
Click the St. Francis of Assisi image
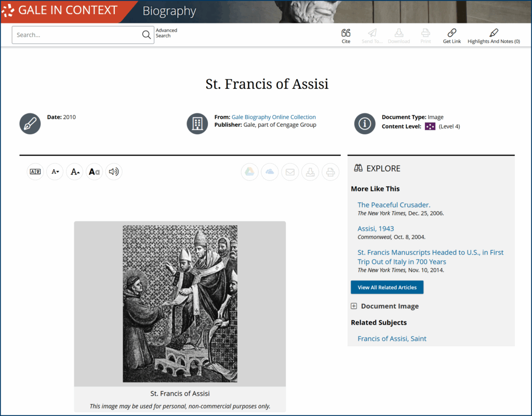[180, 304]
